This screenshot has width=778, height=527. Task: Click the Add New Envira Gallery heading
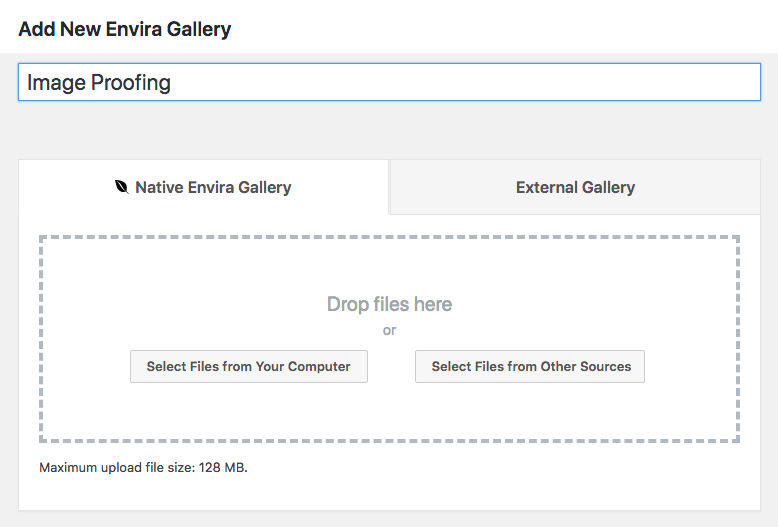click(x=125, y=29)
